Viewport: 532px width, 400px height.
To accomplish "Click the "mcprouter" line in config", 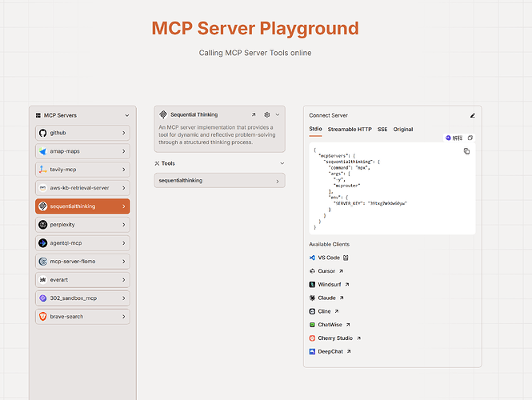I will pyautogui.click(x=347, y=186).
